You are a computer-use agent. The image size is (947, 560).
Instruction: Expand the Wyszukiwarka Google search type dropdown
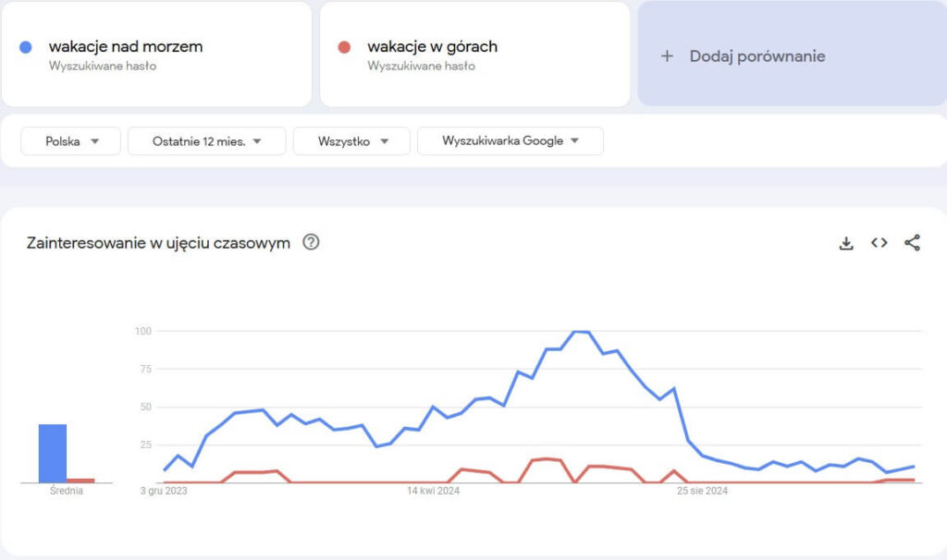[x=510, y=141]
